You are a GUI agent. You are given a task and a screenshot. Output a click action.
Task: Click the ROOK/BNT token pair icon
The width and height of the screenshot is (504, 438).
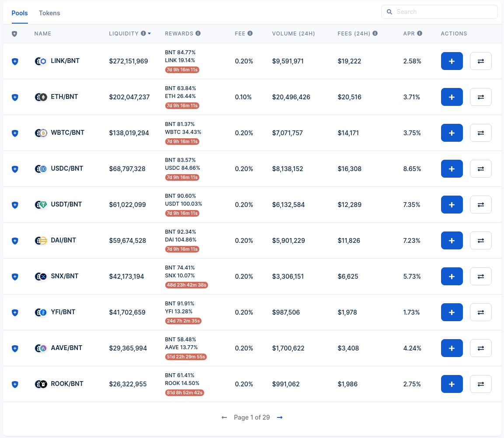coord(41,384)
